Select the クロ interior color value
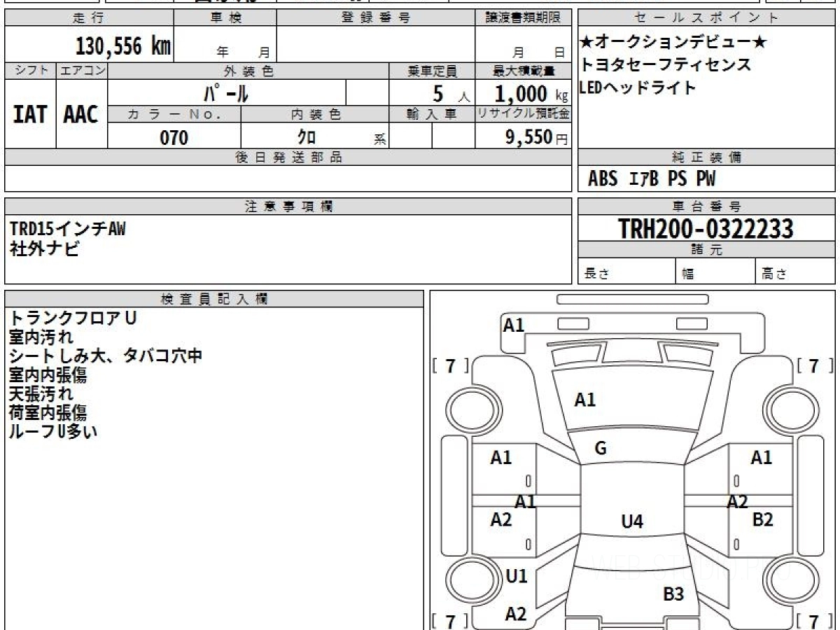Viewport: 840px width, 630px height. 307,137
